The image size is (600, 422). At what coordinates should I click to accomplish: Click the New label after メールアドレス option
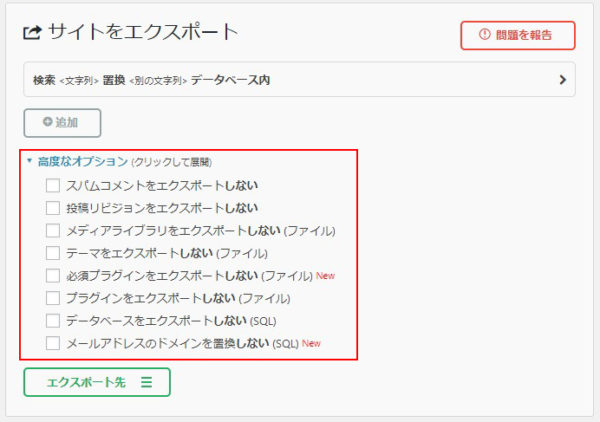tap(311, 344)
